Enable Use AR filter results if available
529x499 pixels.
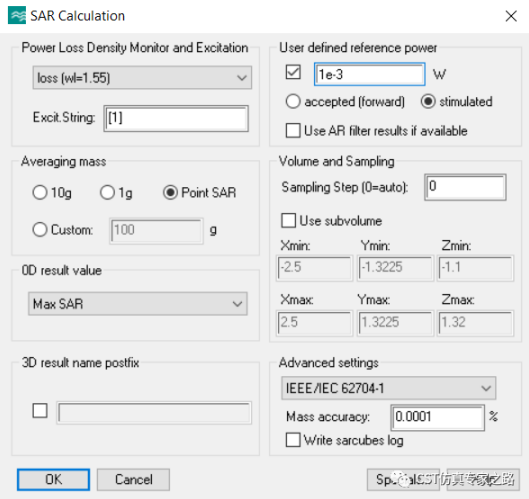click(293, 131)
